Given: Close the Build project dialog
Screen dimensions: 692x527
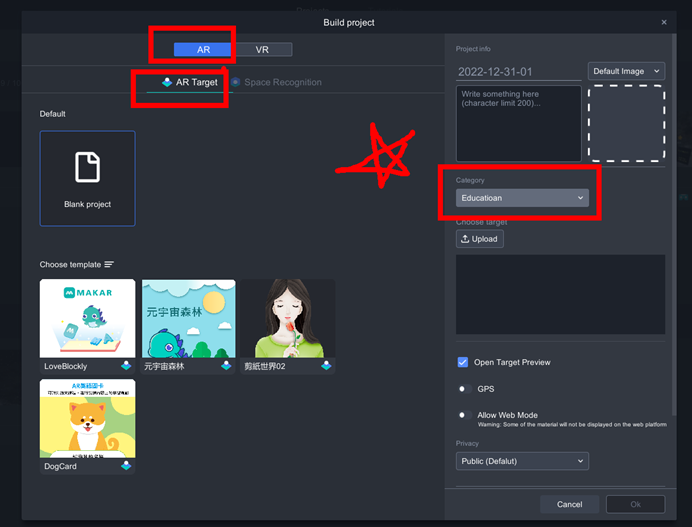Looking at the screenshot, I should [664, 22].
